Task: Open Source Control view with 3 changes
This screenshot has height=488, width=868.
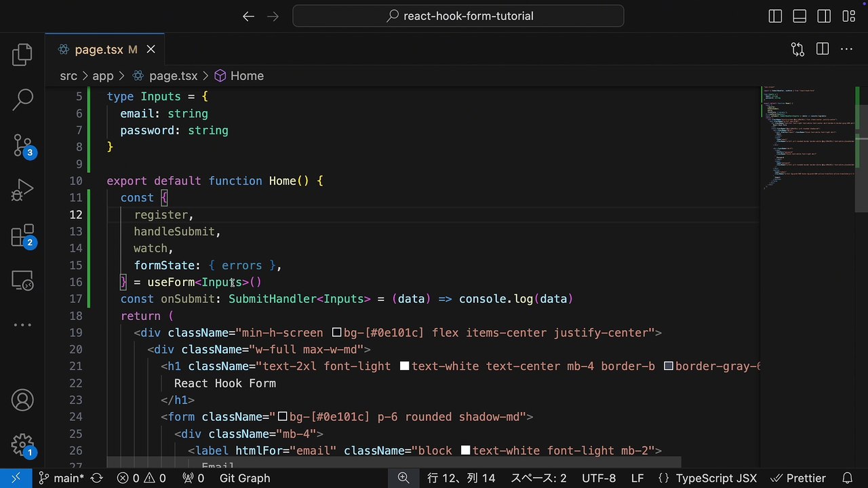Action: pyautogui.click(x=22, y=145)
